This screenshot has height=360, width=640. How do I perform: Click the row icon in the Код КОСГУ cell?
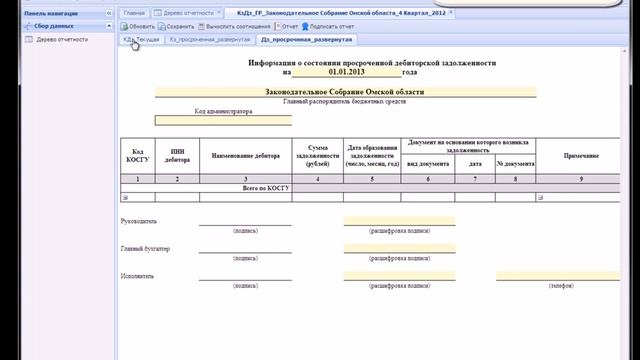click(x=125, y=198)
